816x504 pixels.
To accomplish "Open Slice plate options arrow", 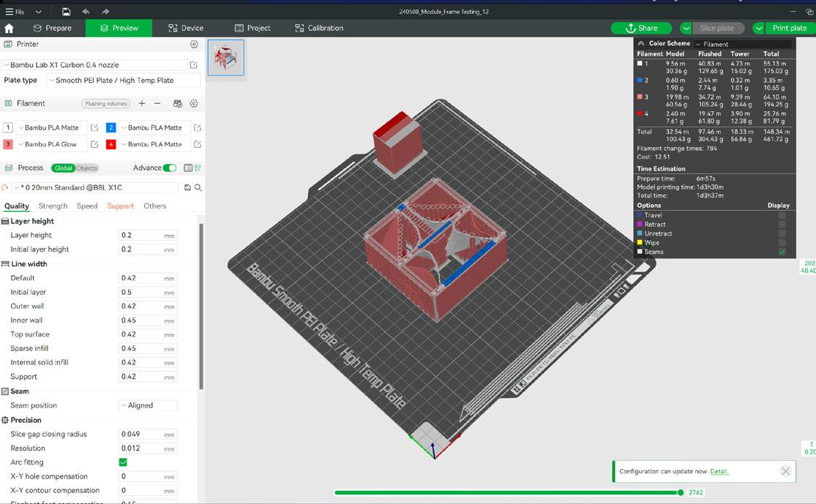I will tap(686, 28).
